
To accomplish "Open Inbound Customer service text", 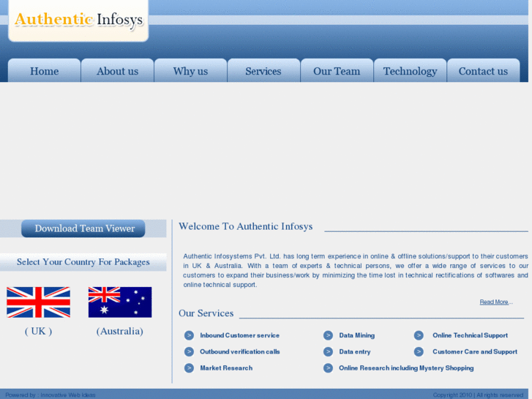I will pos(240,335).
